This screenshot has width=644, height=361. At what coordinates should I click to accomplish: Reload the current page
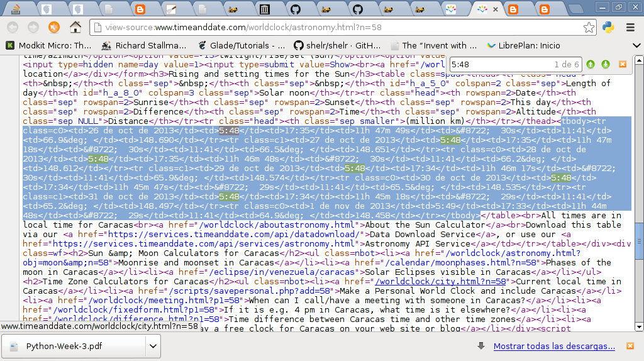(x=54, y=28)
